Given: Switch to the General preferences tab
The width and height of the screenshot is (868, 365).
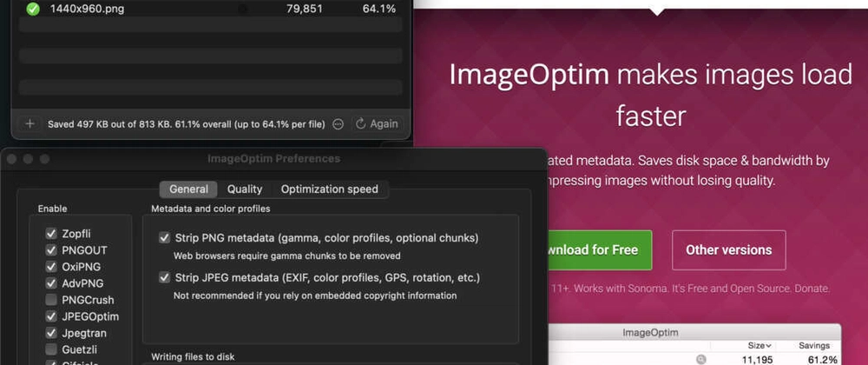Looking at the screenshot, I should point(188,189).
